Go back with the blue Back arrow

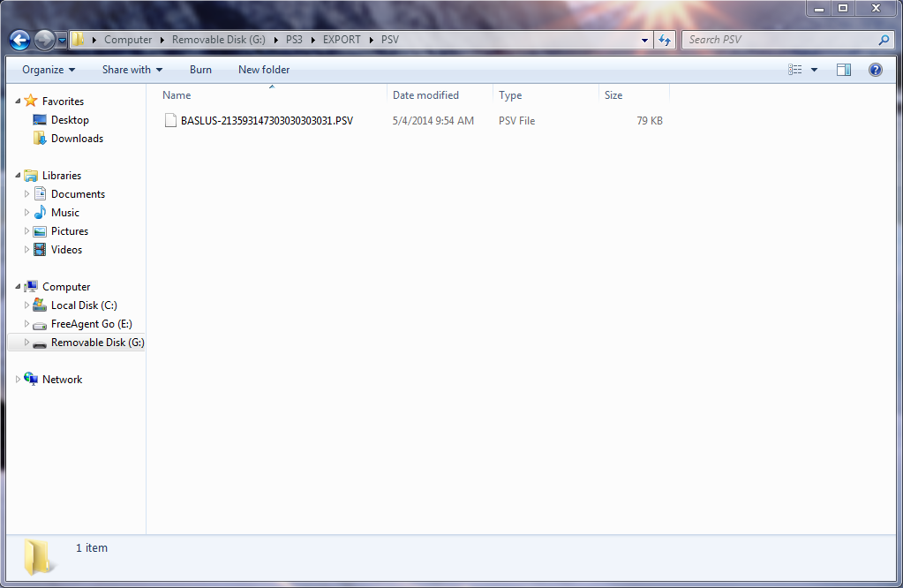tap(19, 40)
